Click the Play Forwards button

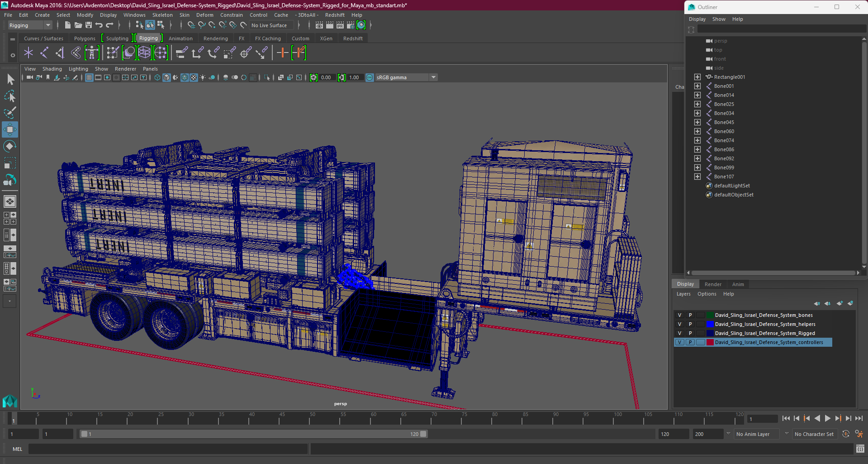tap(827, 419)
